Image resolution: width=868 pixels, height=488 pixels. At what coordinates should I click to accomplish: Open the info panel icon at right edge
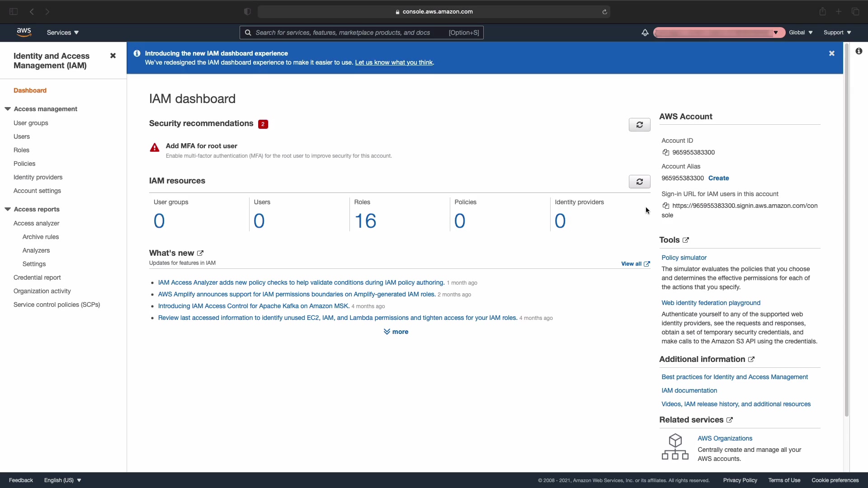859,52
